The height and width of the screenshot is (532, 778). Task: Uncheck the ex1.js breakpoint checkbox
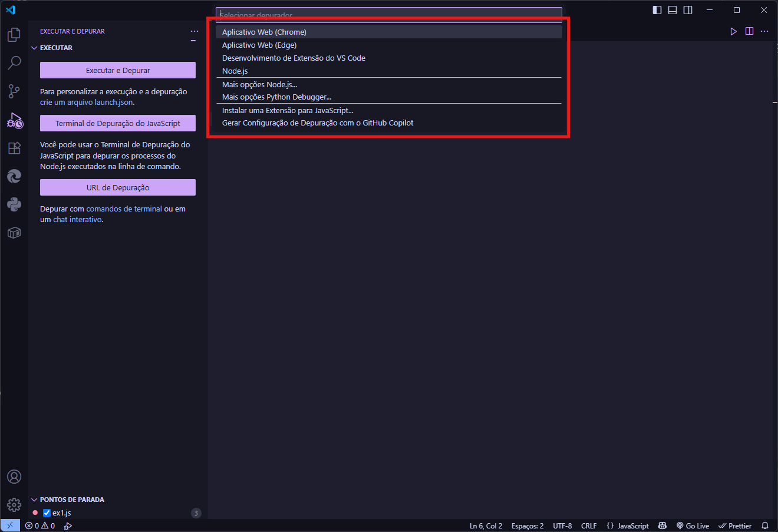pyautogui.click(x=47, y=513)
